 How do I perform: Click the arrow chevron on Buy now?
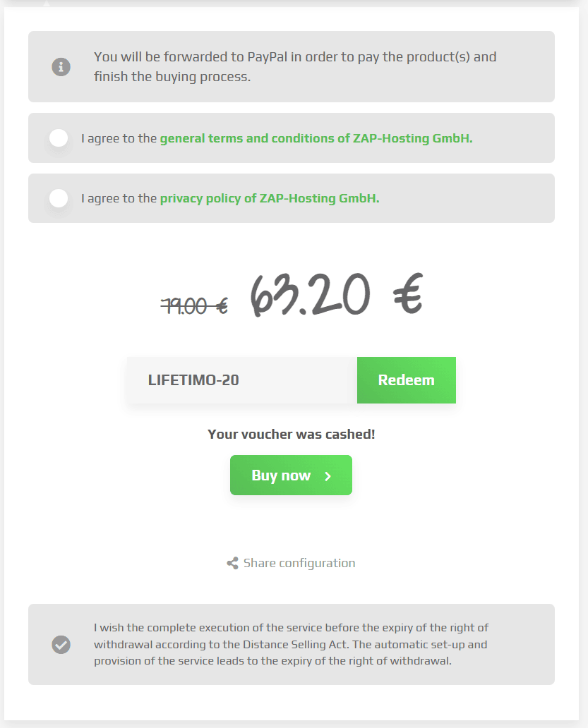pos(328,476)
